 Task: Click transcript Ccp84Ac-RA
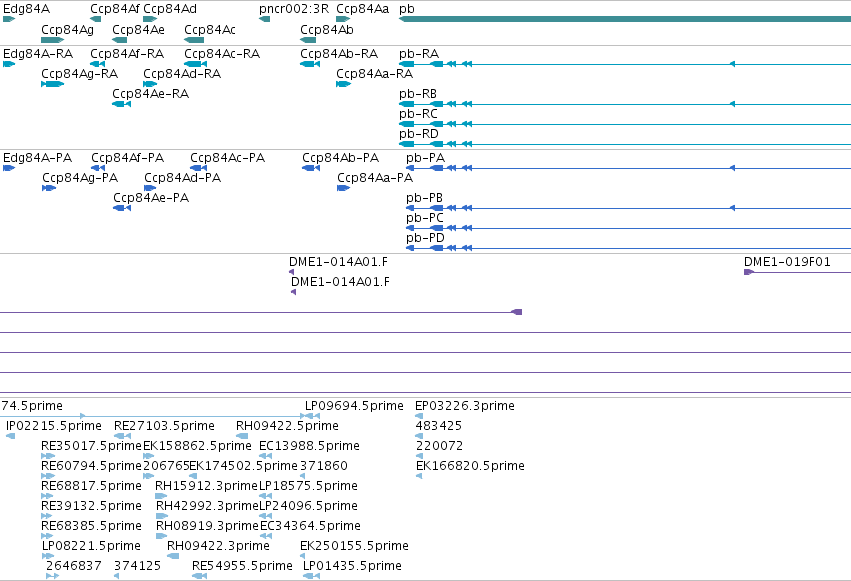coord(222,54)
